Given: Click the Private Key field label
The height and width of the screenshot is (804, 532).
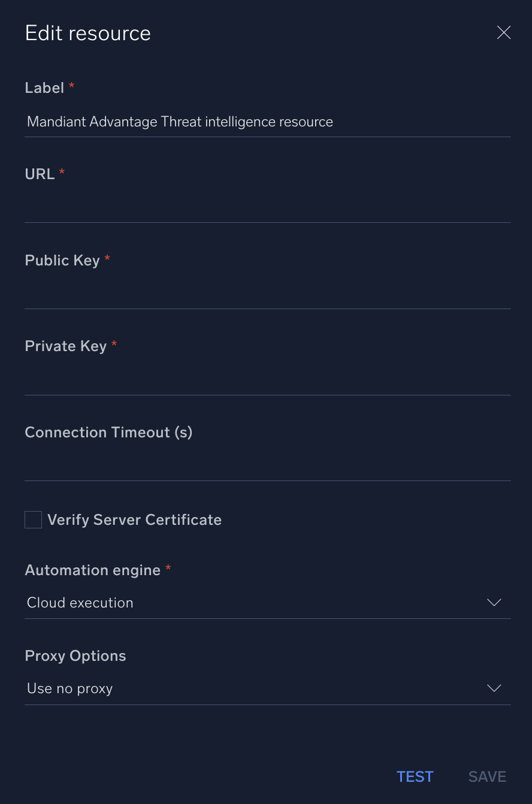Looking at the screenshot, I should tap(66, 346).
